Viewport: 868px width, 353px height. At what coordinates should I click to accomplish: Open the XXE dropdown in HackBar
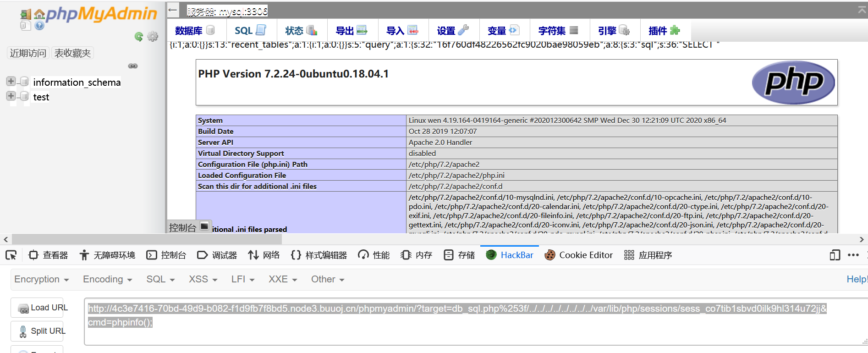[x=283, y=279]
